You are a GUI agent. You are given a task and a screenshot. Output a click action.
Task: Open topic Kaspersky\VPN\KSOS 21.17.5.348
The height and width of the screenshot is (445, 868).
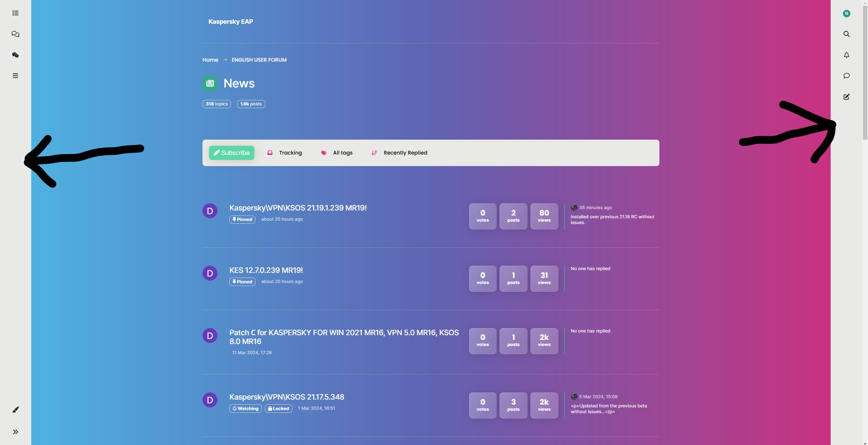coord(287,397)
